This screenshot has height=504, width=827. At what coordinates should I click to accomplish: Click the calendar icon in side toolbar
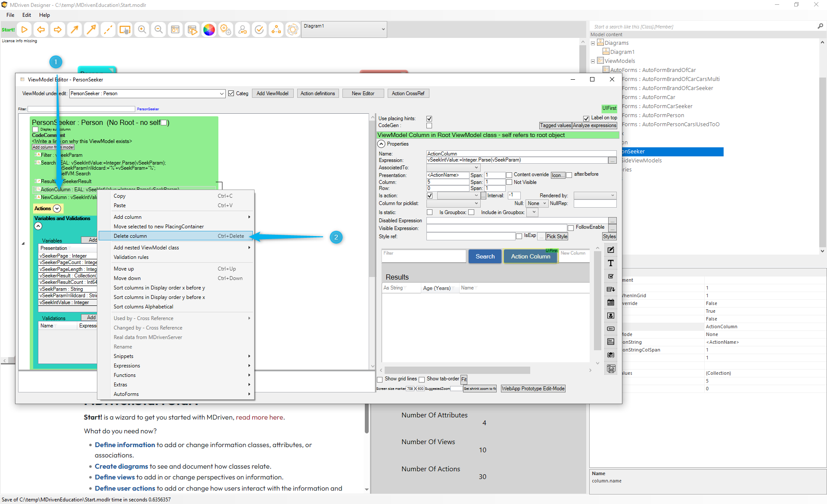click(610, 302)
